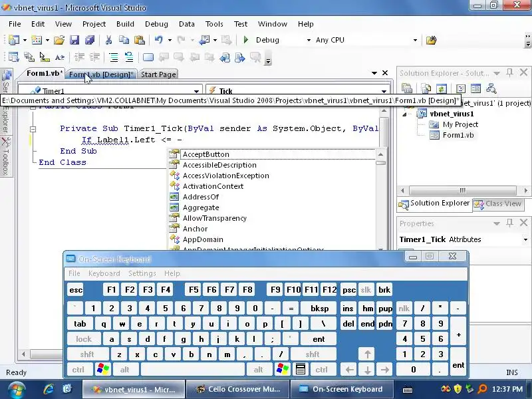Open the Tick method name dropdown
The width and height of the screenshot is (532, 399).
384,91
